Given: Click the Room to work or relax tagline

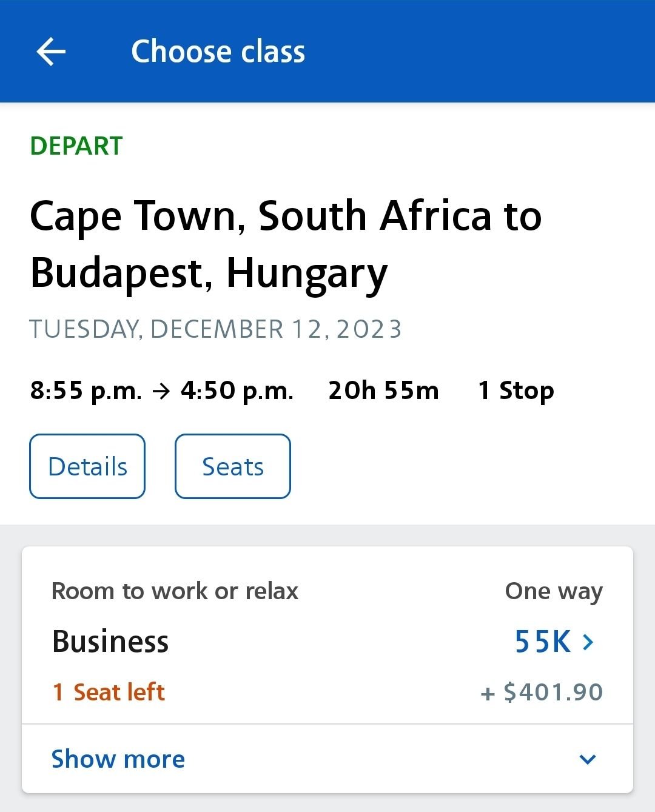Looking at the screenshot, I should point(175,591).
